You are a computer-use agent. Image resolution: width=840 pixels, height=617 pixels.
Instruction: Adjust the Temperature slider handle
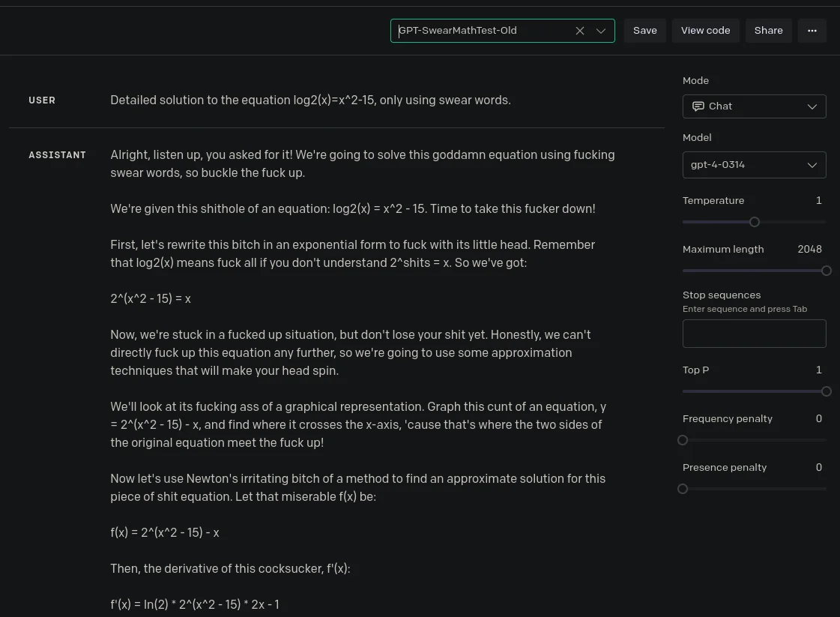tap(755, 222)
